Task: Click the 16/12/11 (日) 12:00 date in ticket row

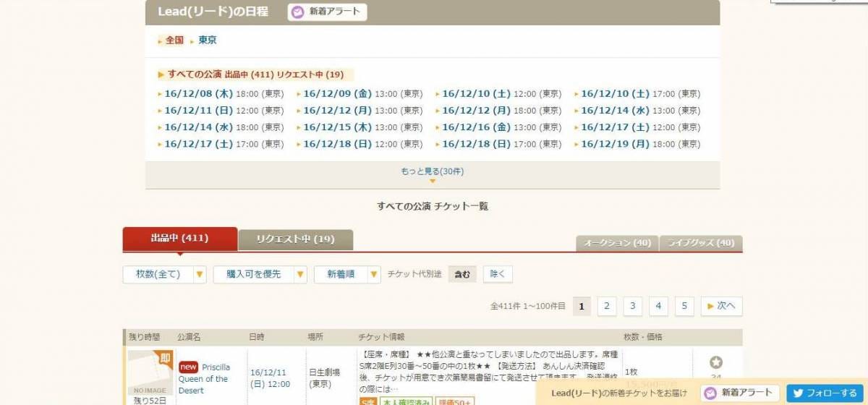Action: click(270, 378)
